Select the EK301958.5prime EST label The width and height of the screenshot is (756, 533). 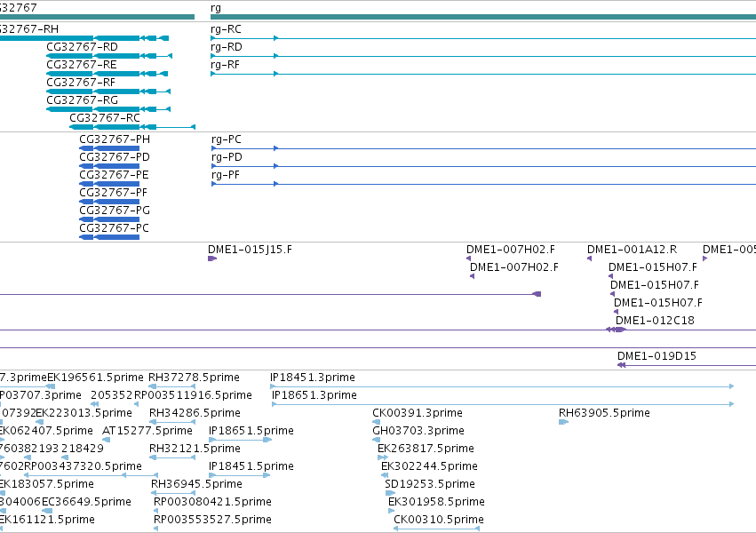click(x=436, y=502)
